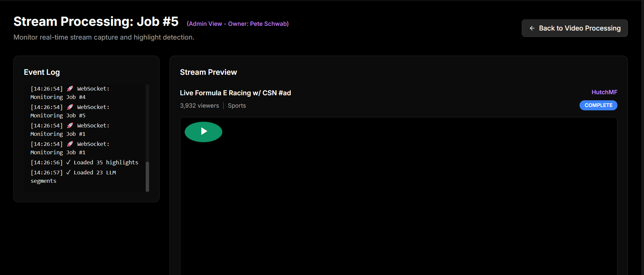The image size is (644, 275).
Task: Click the Stream Processing: Job #5 title
Action: [96, 21]
